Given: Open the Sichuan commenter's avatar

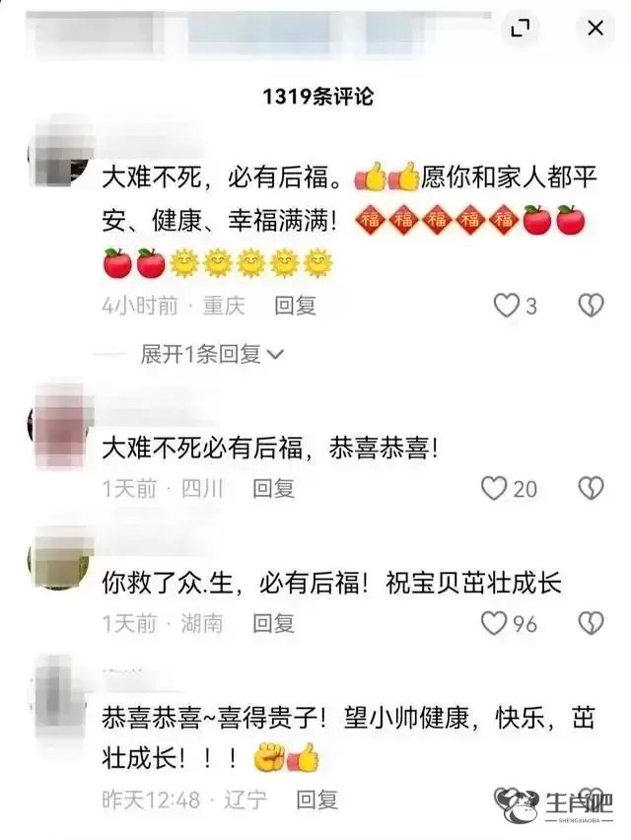Looking at the screenshot, I should [x=58, y=423].
